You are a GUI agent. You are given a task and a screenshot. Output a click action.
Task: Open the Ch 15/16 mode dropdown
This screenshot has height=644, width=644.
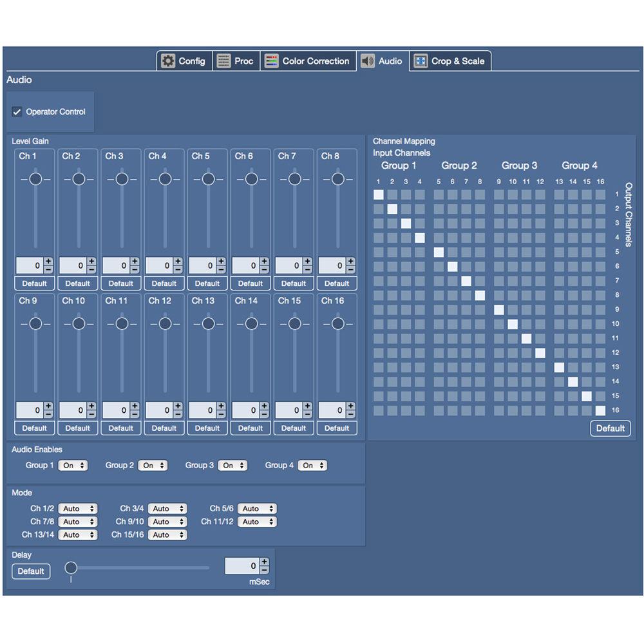point(167,535)
